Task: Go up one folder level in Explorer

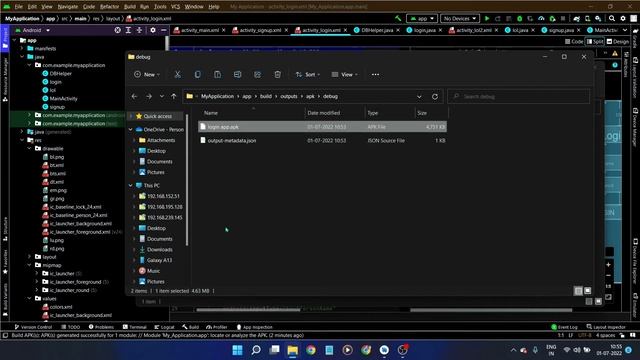Action: pyautogui.click(x=173, y=96)
